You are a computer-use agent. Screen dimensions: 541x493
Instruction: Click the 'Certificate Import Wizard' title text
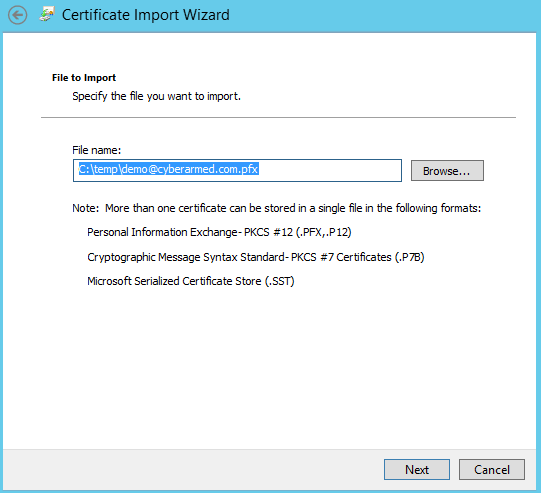click(x=146, y=15)
